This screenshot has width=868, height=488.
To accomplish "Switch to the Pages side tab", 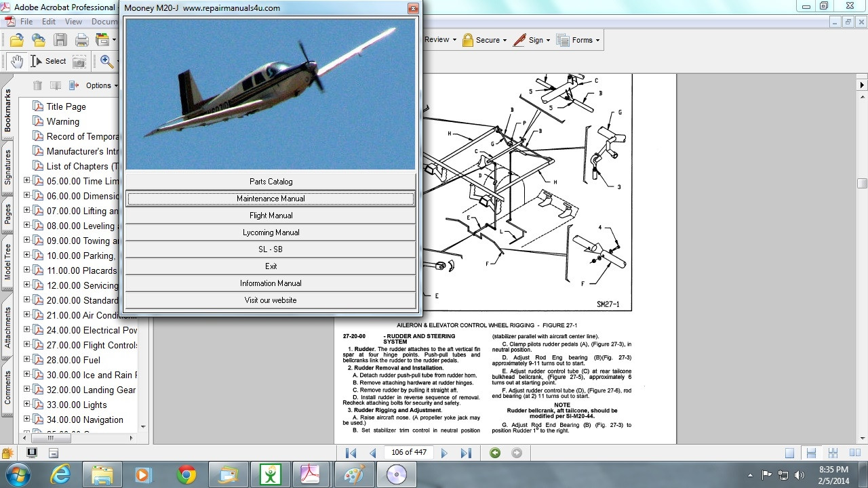I will pyautogui.click(x=7, y=214).
